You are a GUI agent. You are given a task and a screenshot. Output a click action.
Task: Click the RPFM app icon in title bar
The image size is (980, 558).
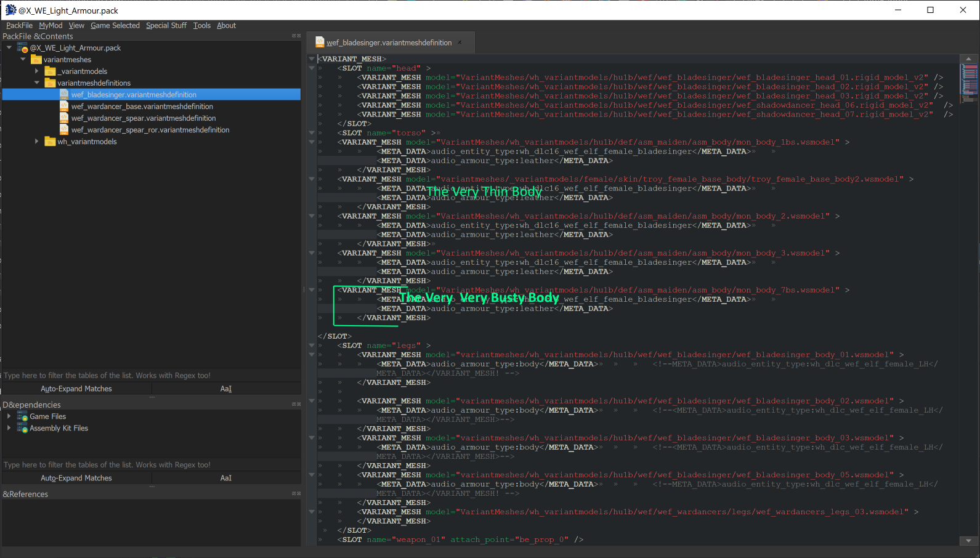click(10, 10)
